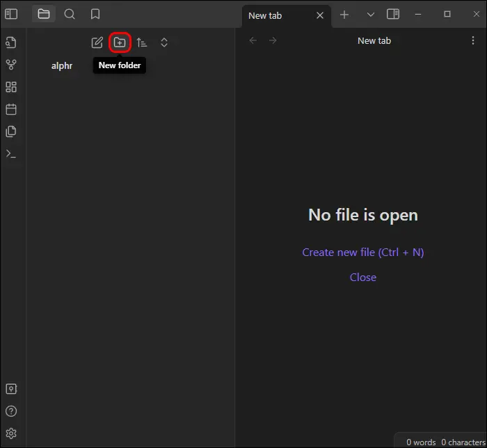Image resolution: width=487 pixels, height=448 pixels.
Task: Select the alphr vault name
Action: tap(62, 66)
